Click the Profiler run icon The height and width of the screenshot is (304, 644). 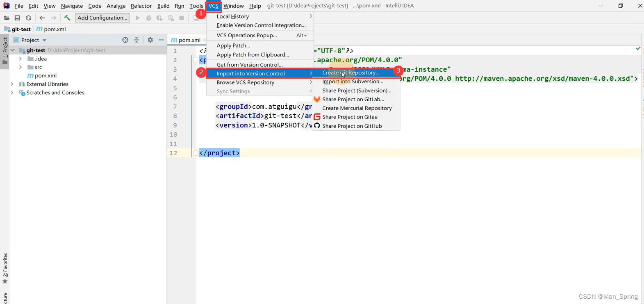pyautogui.click(x=171, y=18)
